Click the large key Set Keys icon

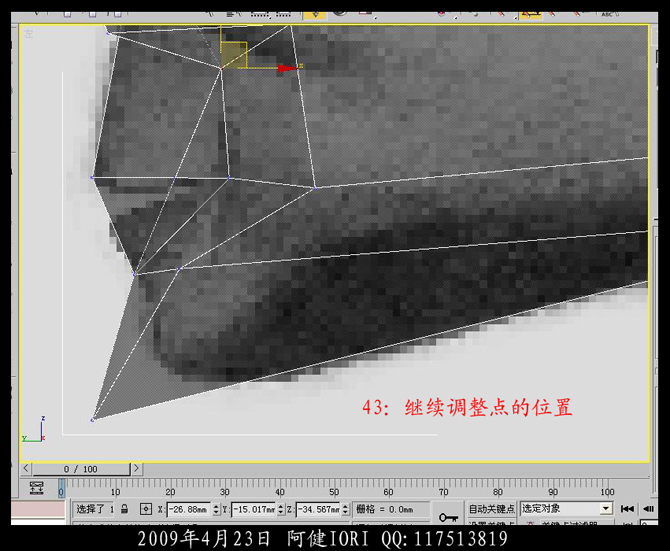coord(448,517)
